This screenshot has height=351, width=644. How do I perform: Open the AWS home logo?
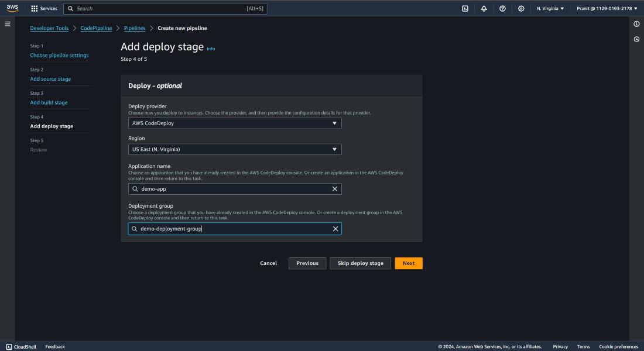click(12, 8)
